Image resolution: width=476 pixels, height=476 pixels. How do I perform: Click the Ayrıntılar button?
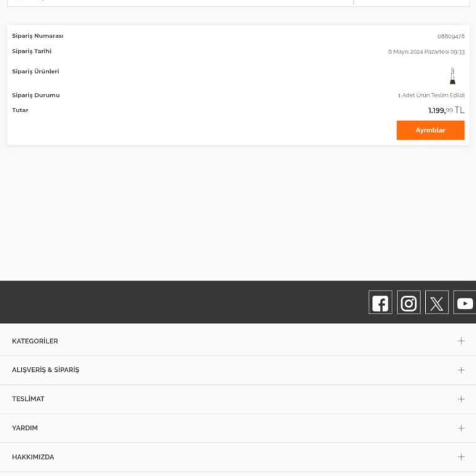point(430,130)
